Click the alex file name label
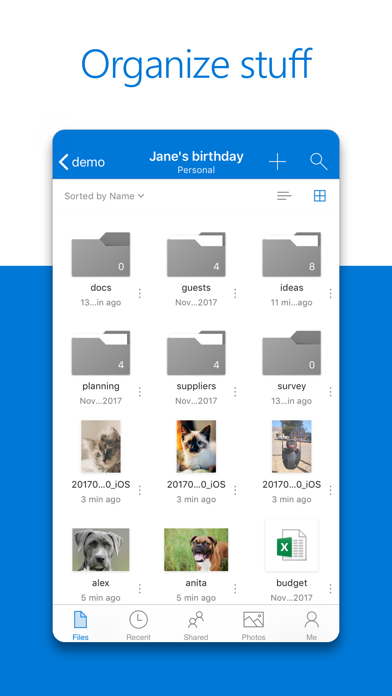 tap(101, 583)
